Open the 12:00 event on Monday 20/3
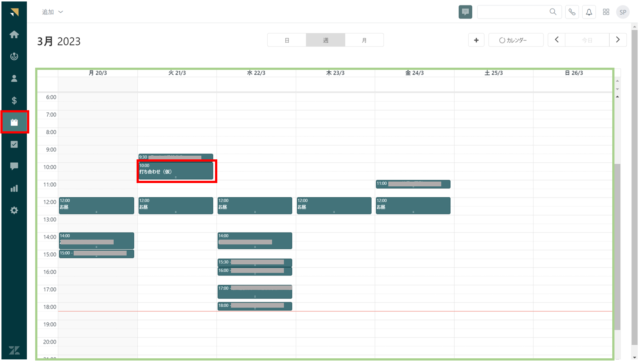Viewport: 640px width, 362px height. pos(96,205)
